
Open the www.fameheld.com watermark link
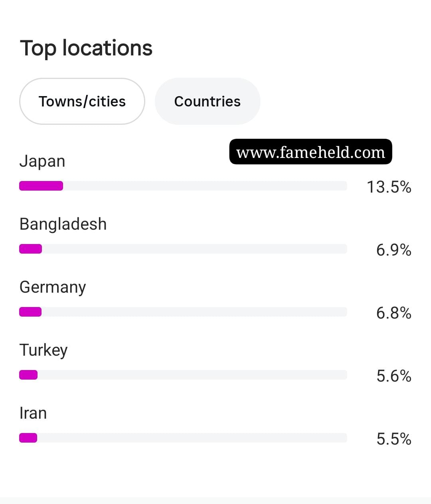pyautogui.click(x=310, y=152)
